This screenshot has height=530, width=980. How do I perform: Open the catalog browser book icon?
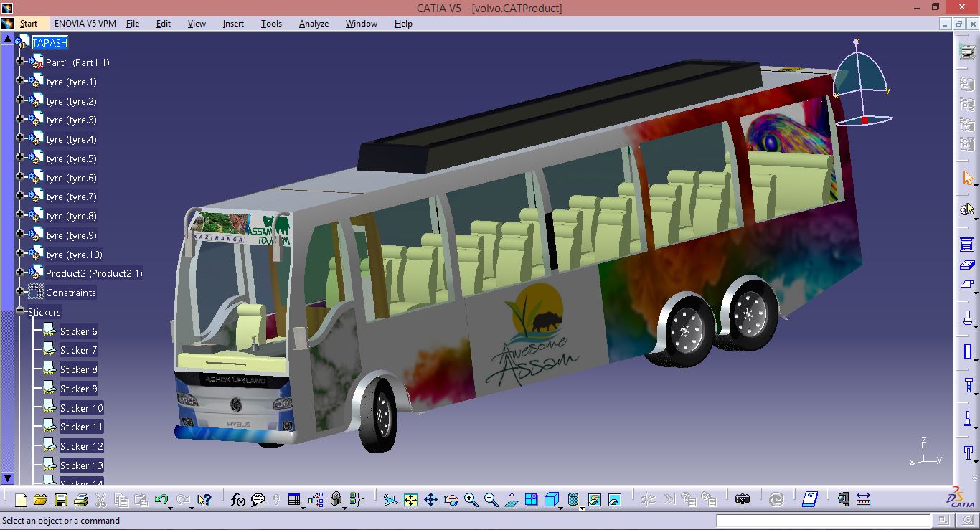810,500
